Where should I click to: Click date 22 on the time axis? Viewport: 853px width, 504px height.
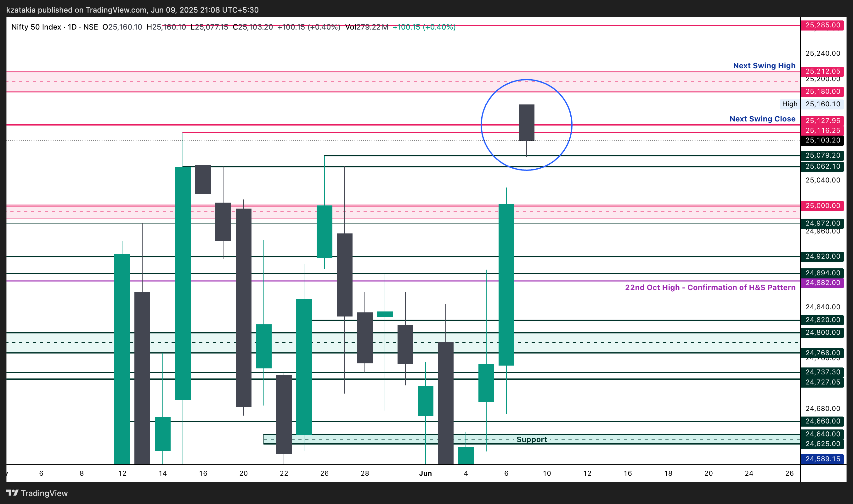click(x=284, y=473)
